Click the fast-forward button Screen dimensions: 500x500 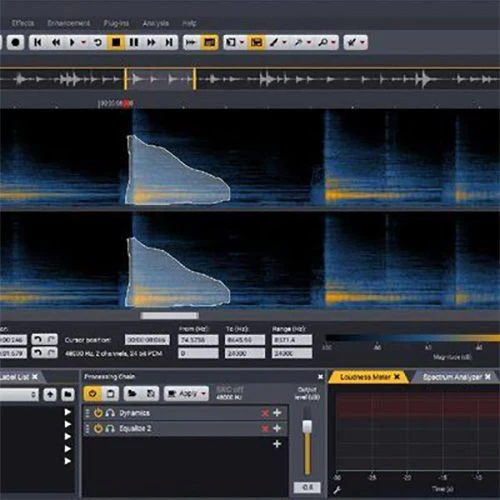[151, 42]
